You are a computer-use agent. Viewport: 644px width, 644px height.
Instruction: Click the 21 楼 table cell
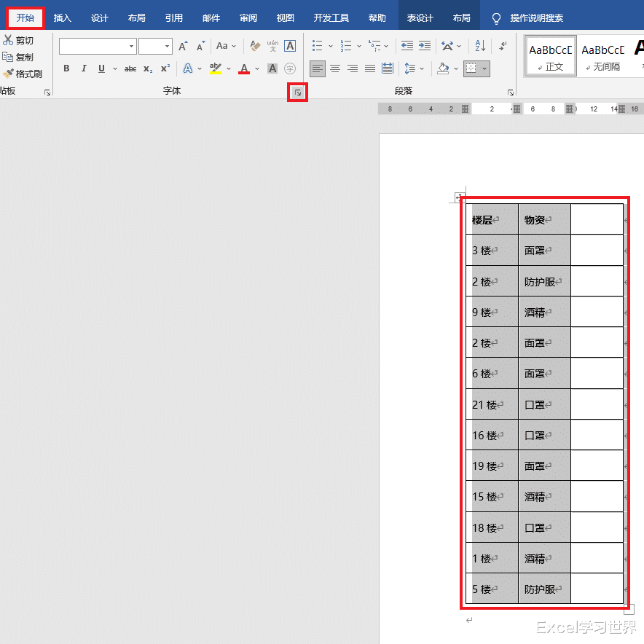(492, 404)
